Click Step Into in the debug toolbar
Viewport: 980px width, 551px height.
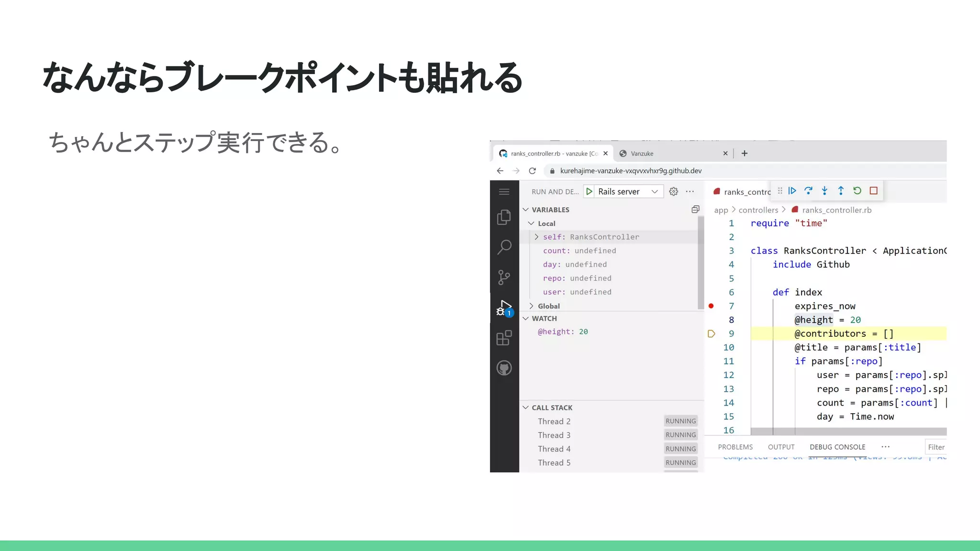tap(824, 191)
